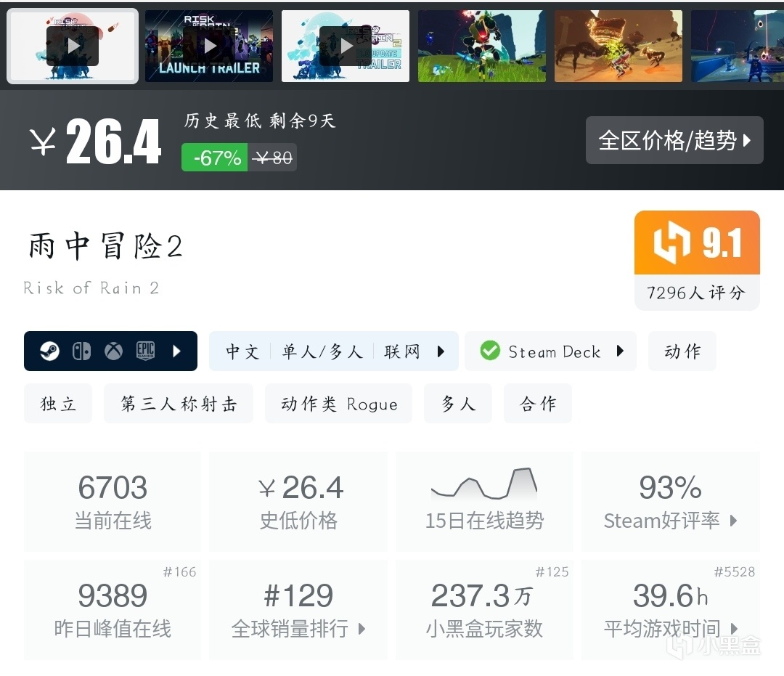Play the update trailer video thumbnail

tap(346, 46)
